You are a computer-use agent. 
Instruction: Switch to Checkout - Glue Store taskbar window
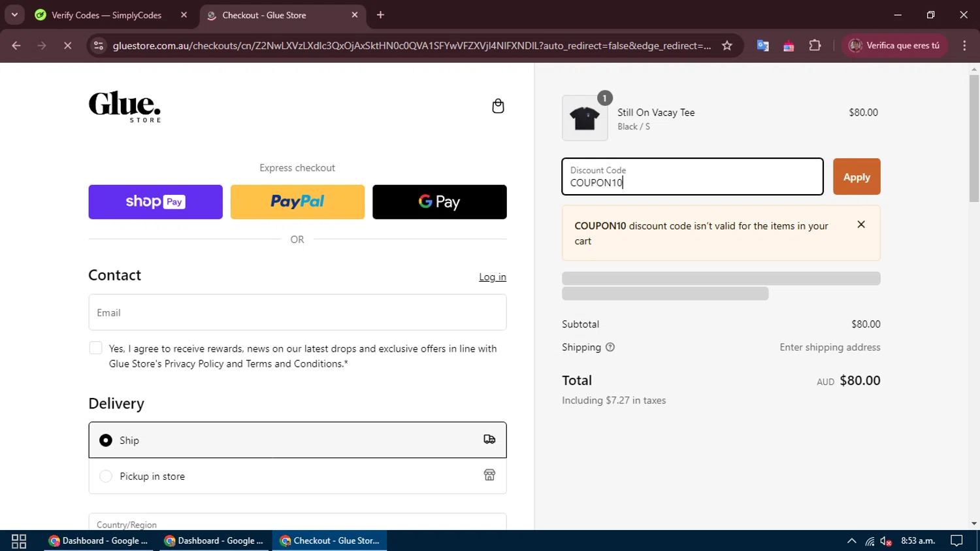click(330, 541)
